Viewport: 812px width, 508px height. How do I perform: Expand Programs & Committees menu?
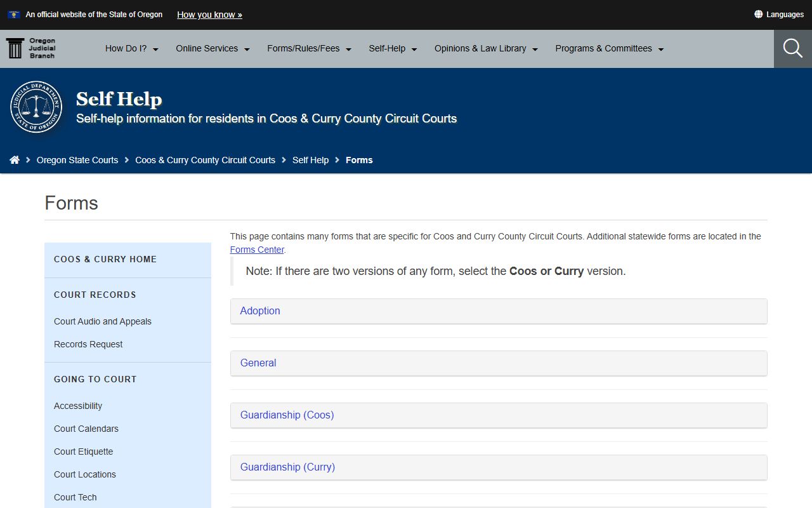click(610, 48)
